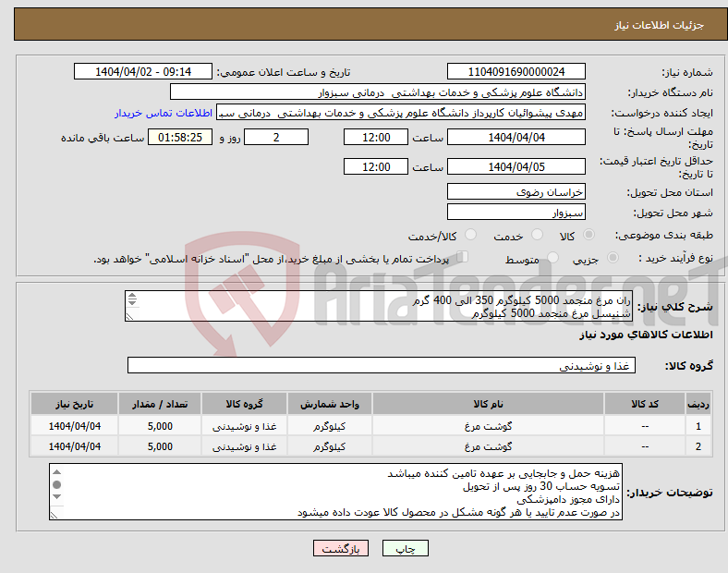Select the خدمت radio button

coord(537,235)
